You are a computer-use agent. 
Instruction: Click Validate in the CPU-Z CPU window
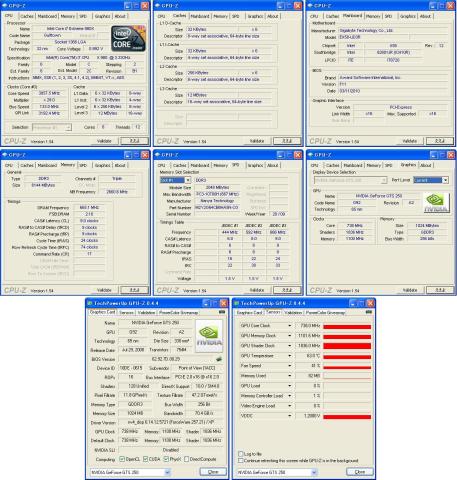tap(104, 141)
